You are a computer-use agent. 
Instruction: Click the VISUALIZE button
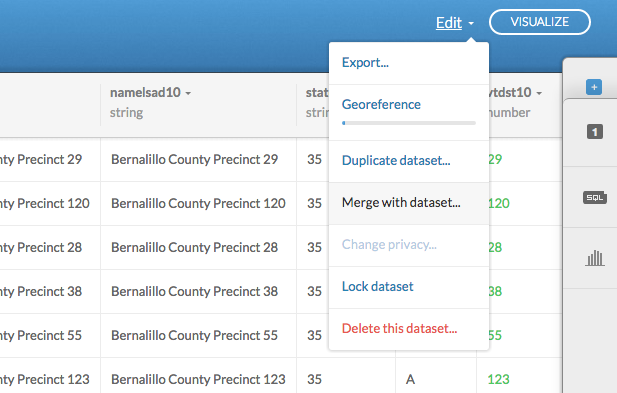539,22
